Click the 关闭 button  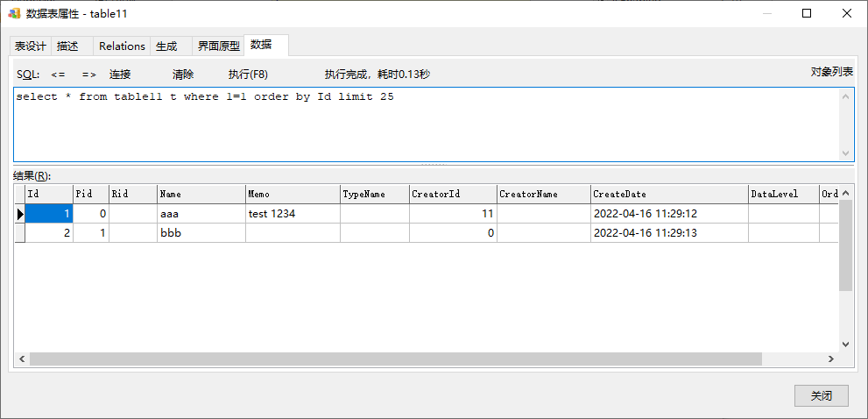tap(821, 395)
